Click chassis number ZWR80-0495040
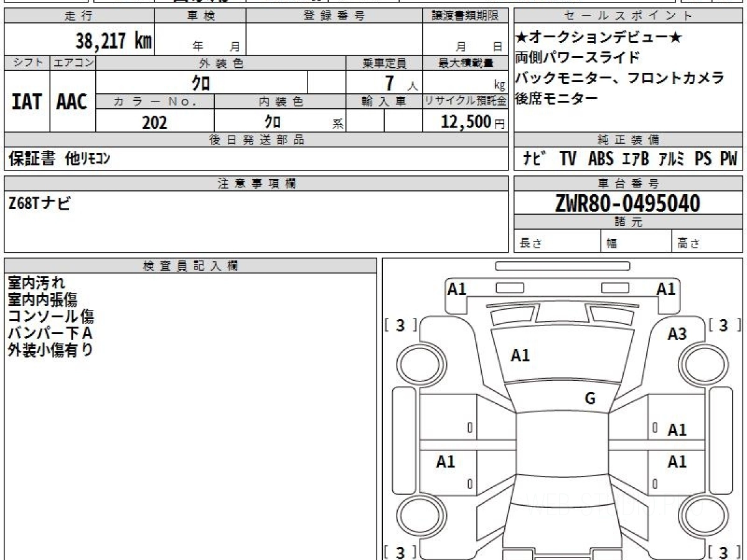 coord(627,203)
